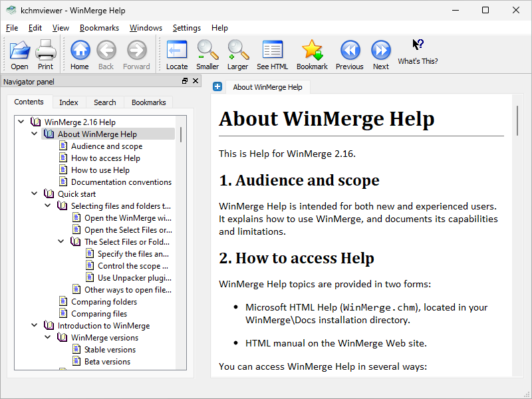The width and height of the screenshot is (532, 399).
Task: Close the Navigator panel
Action: (196, 81)
